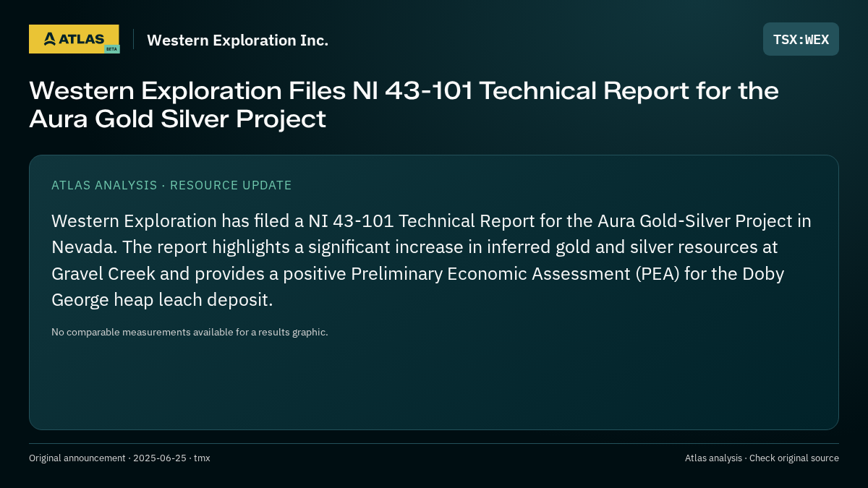This screenshot has width=868, height=488.
Task: Select the headline about NI 43-101 Technical Report
Action: [404, 105]
